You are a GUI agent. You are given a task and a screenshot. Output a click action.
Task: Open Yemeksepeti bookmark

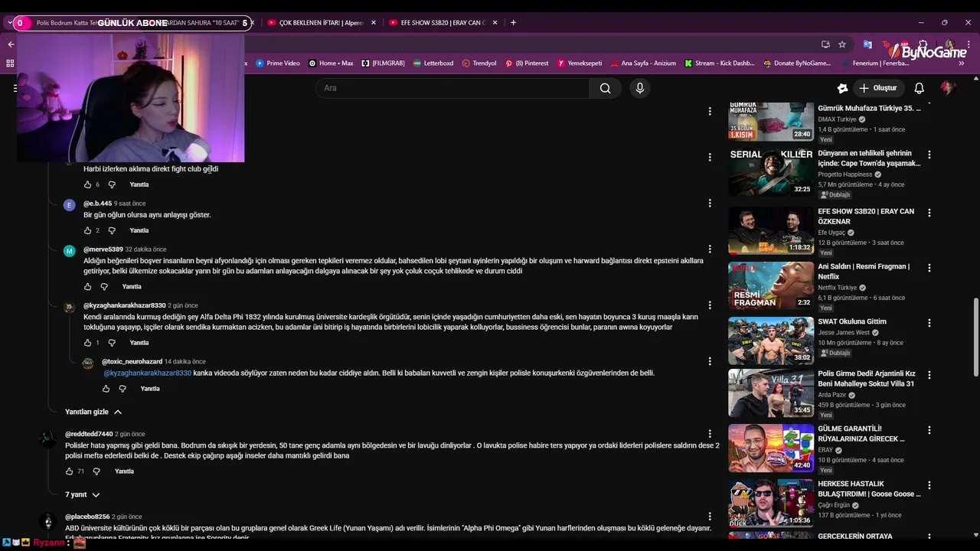[x=580, y=63]
